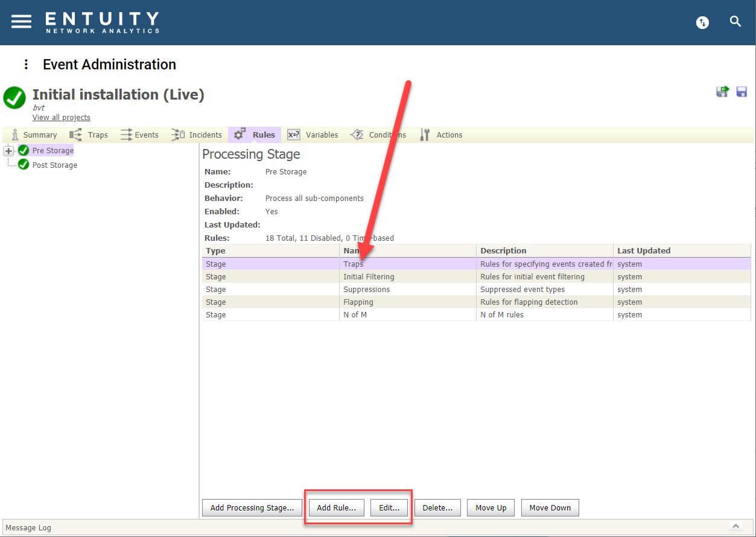Click the Enabled value 'Yes'
Viewport: 756px width, 537px height.
pyautogui.click(x=272, y=212)
